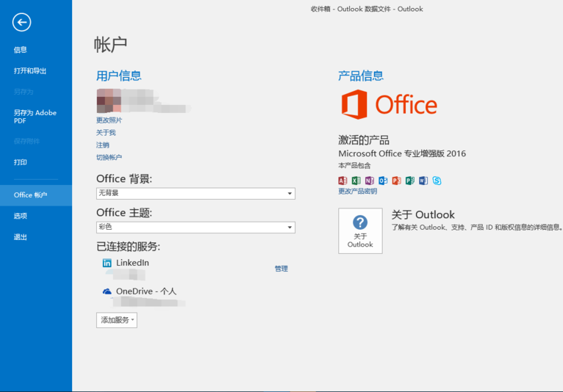This screenshot has width=563, height=392.
Task: Click the 产品信息 heading
Action: pyautogui.click(x=361, y=76)
